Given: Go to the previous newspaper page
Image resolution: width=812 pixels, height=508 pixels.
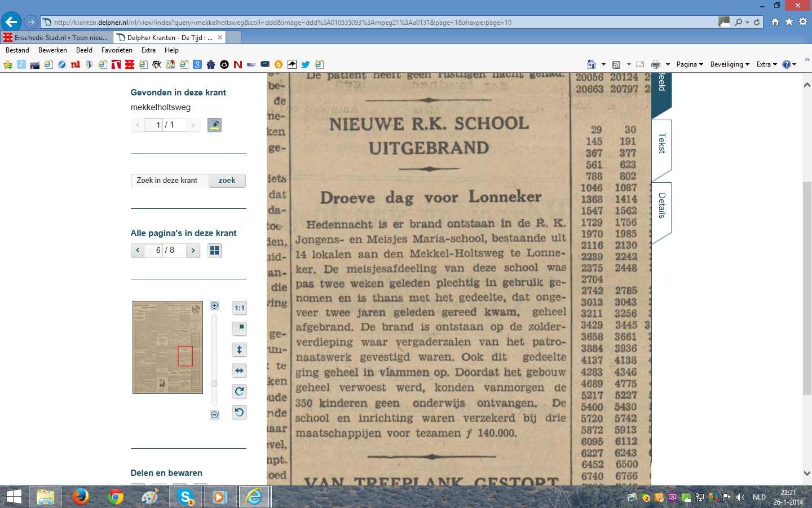Looking at the screenshot, I should (138, 250).
